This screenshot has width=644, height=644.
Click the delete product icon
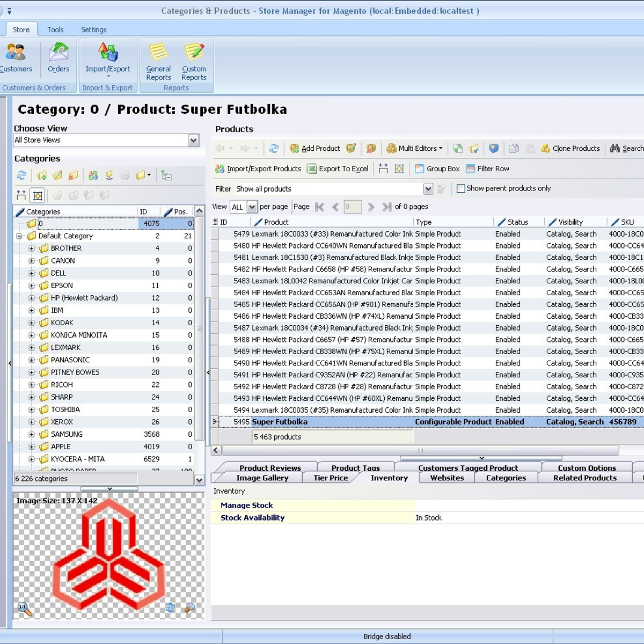[371, 149]
